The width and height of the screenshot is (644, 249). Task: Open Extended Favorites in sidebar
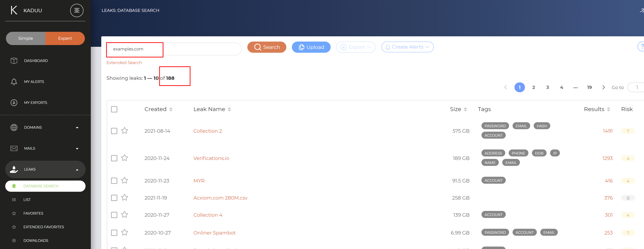pyautogui.click(x=43, y=227)
